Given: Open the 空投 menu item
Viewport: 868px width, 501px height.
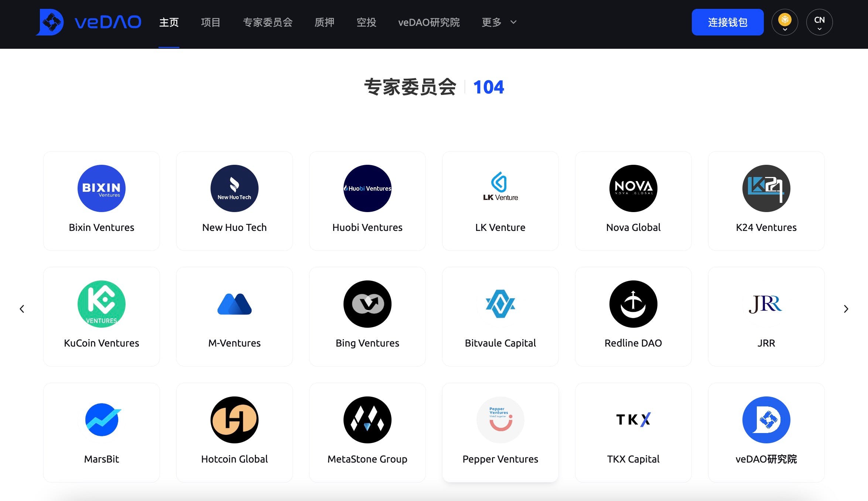Looking at the screenshot, I should (366, 22).
